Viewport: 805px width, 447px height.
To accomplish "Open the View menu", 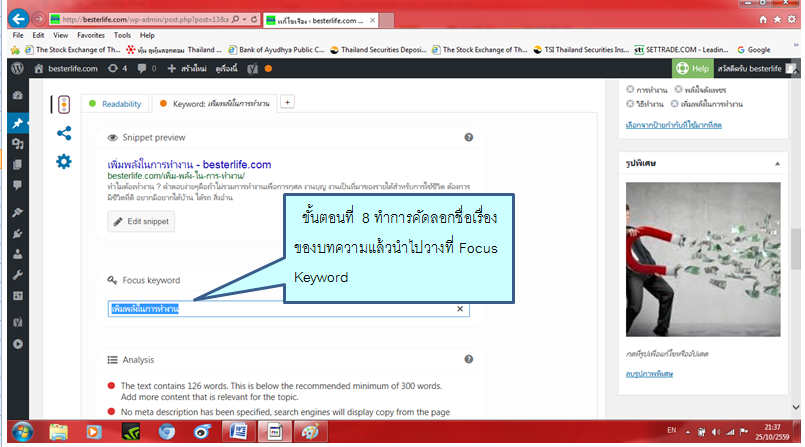I will (x=61, y=35).
